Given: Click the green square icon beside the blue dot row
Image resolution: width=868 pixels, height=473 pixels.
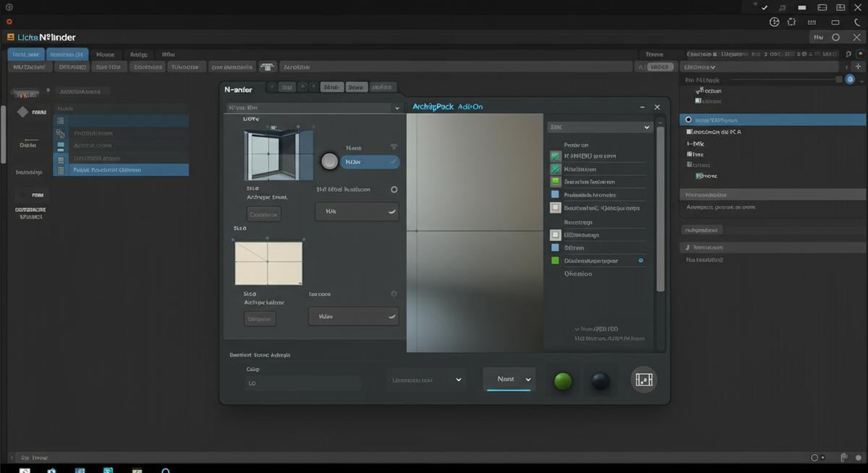Looking at the screenshot, I should [555, 260].
